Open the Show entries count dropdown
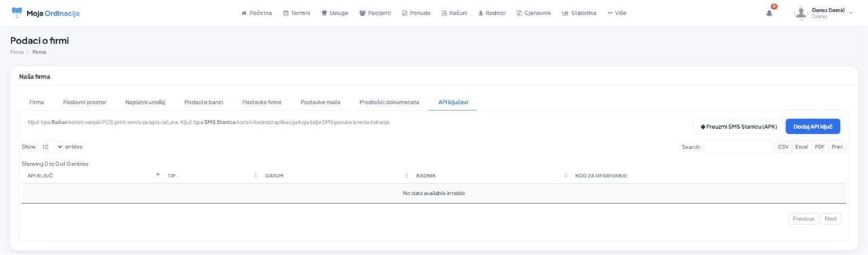Image resolution: width=868 pixels, height=255 pixels. (x=51, y=146)
